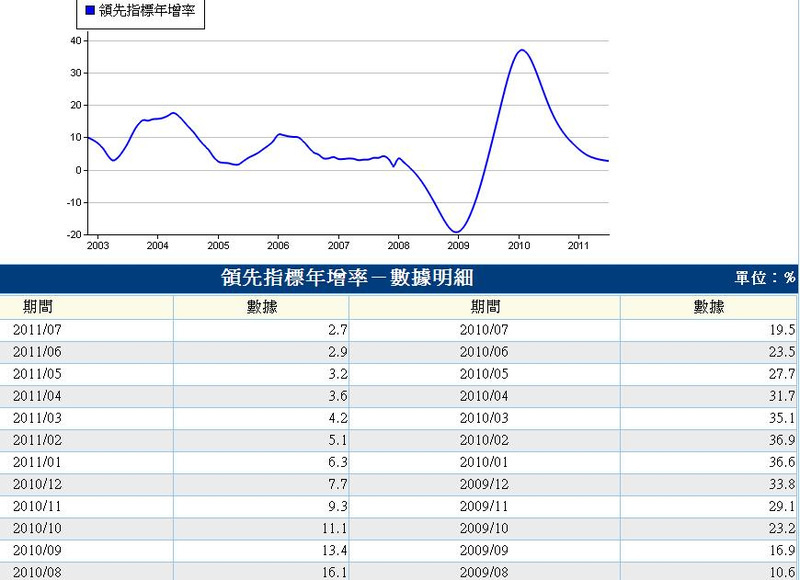Select the date cell 2009/08
The image size is (800, 580).
point(484,572)
